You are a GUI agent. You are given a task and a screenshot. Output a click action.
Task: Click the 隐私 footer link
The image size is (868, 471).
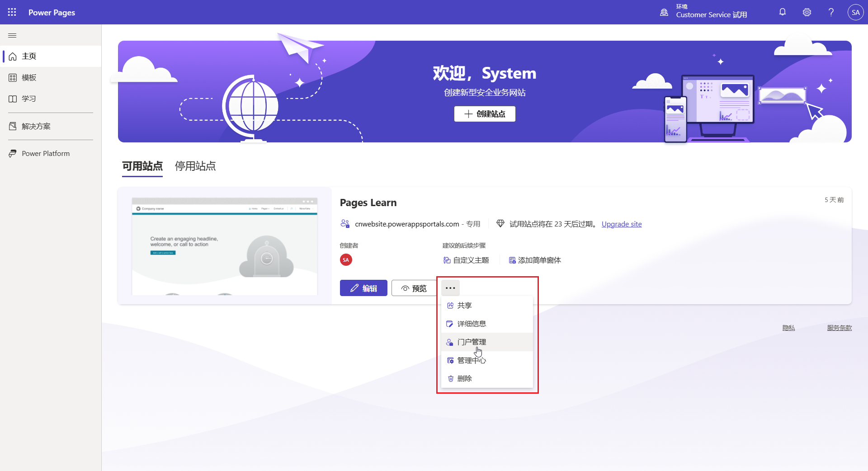(x=788, y=328)
